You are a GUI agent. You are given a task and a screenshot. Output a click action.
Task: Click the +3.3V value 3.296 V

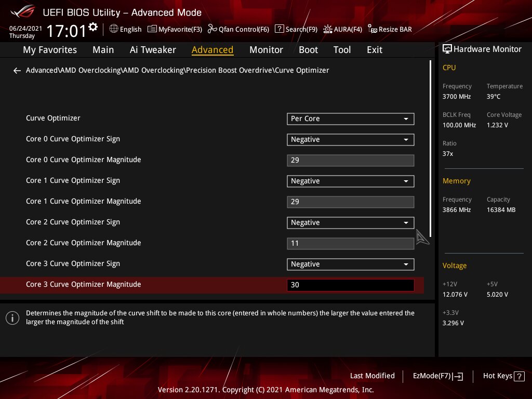pyautogui.click(x=453, y=323)
